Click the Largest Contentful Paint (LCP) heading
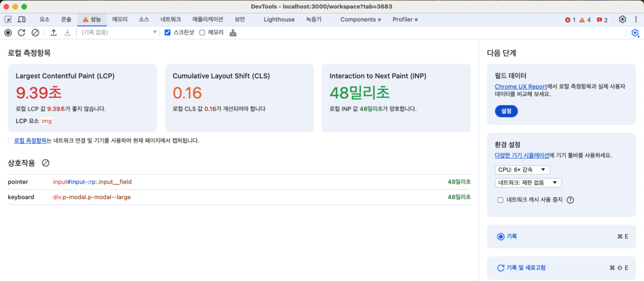644x281 pixels. tap(65, 76)
